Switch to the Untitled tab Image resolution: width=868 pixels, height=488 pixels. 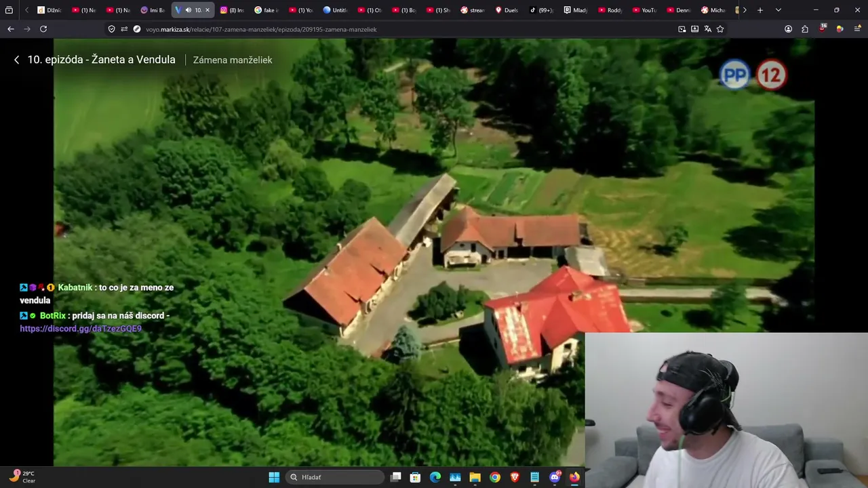click(336, 10)
